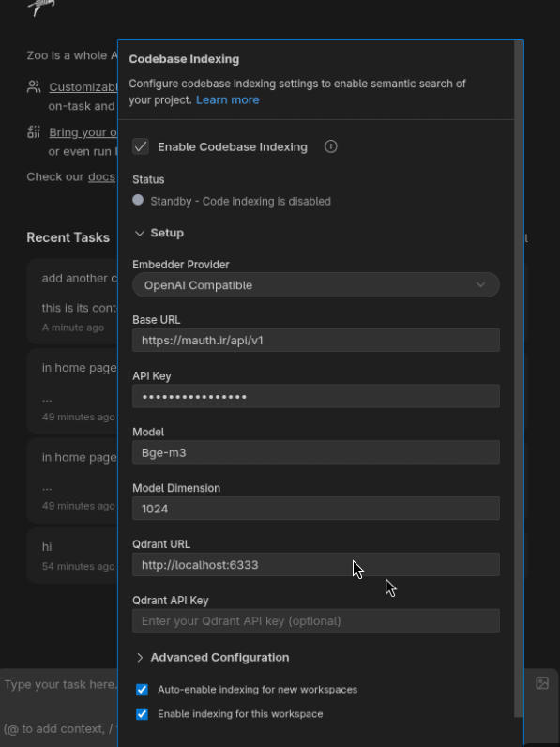Click the Qdrant URL input field
This screenshot has width=560, height=747.
click(316, 565)
